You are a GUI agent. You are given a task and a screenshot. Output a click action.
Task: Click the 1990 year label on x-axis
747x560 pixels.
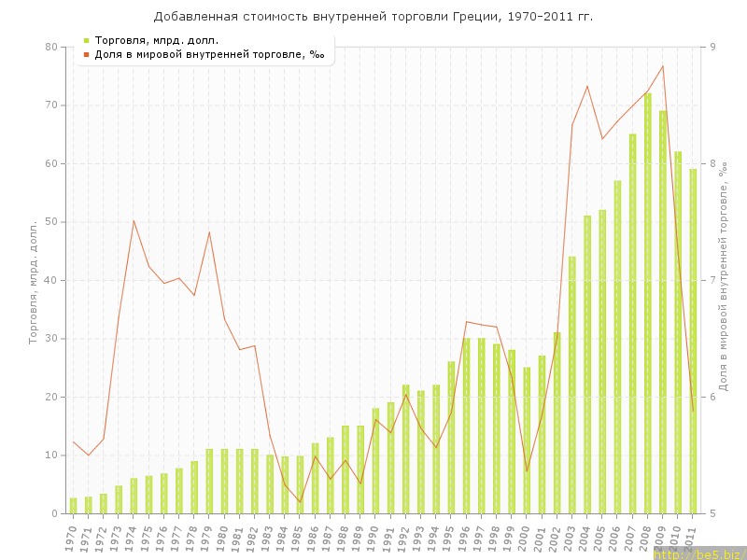(373, 537)
